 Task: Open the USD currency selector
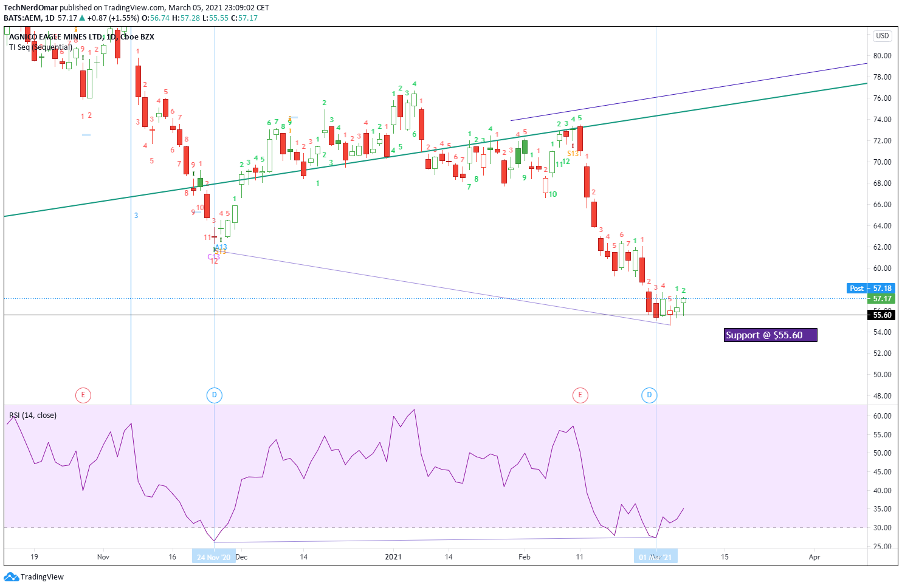click(883, 36)
